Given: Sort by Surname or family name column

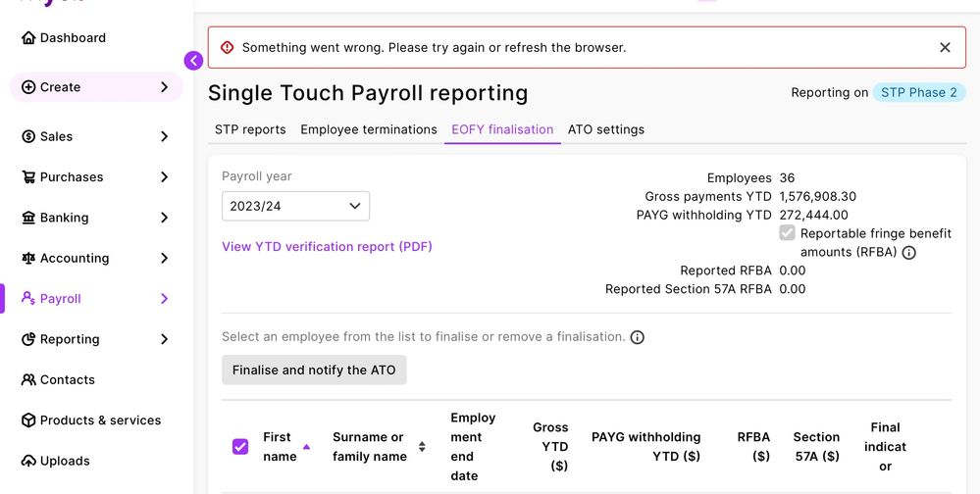Looking at the screenshot, I should pyautogui.click(x=422, y=447).
